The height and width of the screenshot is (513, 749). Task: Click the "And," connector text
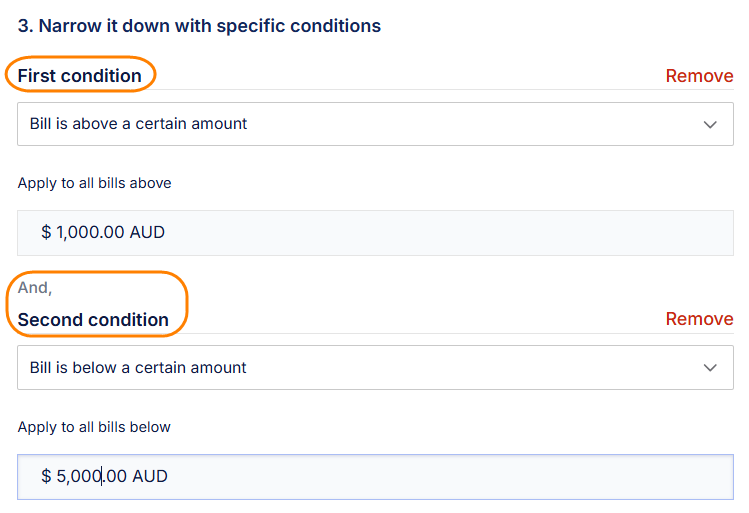click(x=35, y=288)
